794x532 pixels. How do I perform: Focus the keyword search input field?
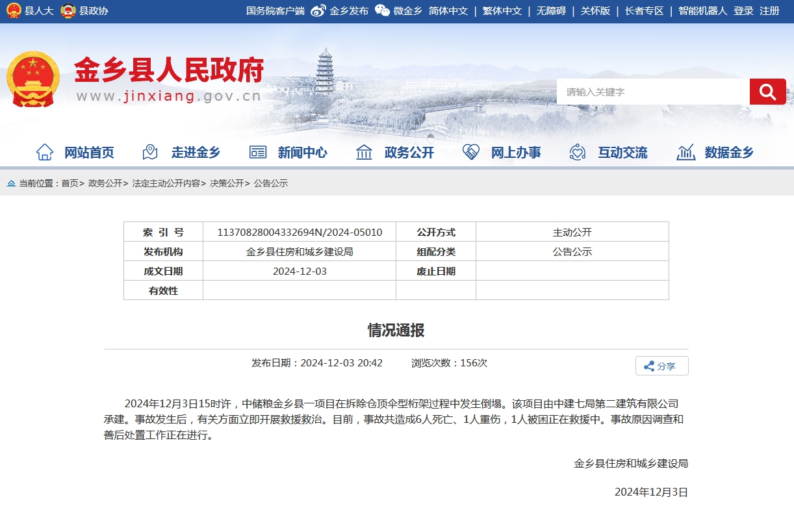click(652, 92)
